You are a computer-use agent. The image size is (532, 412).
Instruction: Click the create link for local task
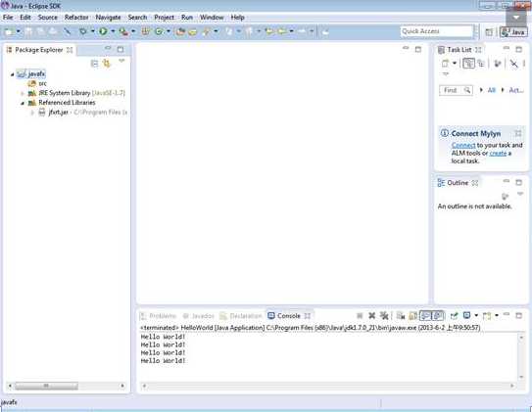[498, 153]
